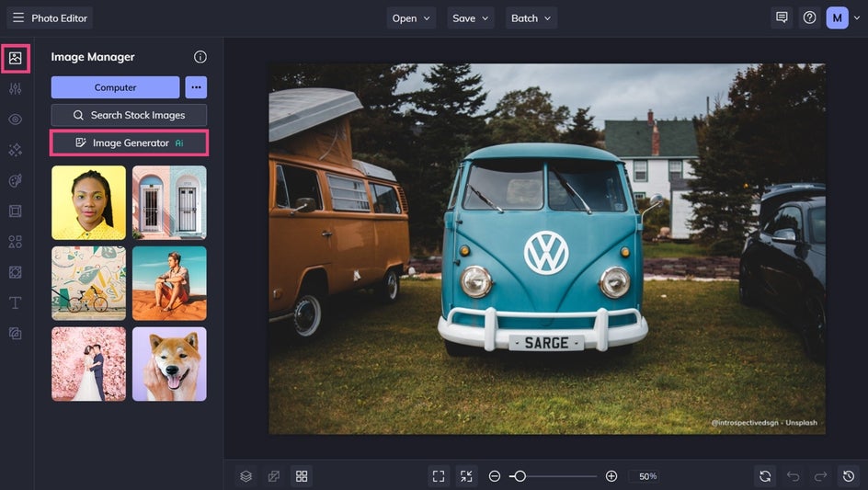This screenshot has width=868, height=490.
Task: Select the pastel doors thumbnail
Action: point(169,202)
